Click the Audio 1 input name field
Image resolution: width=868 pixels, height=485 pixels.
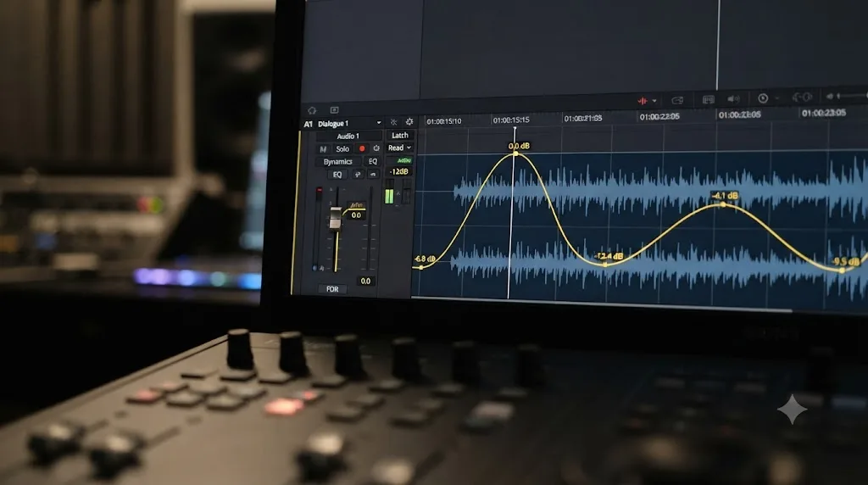click(348, 136)
